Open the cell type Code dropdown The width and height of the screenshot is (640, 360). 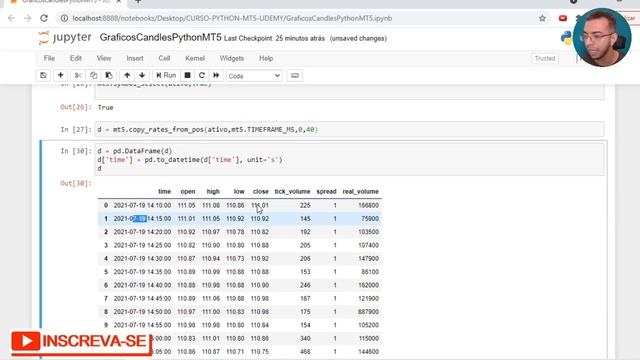[x=254, y=76]
